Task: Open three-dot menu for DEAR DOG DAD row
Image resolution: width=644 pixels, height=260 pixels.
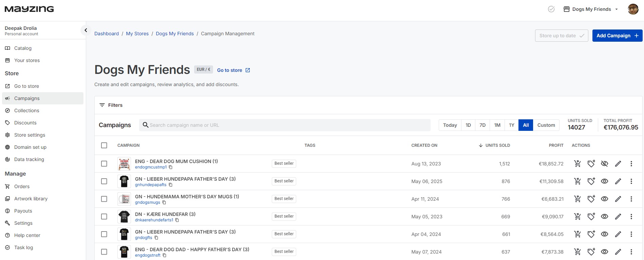Action: 631,252
